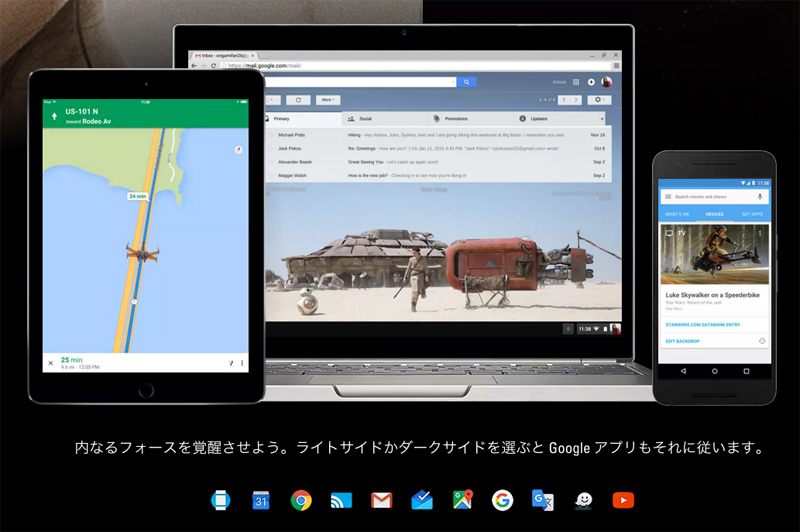Click the Gmail notifications circle icon

tap(591, 82)
